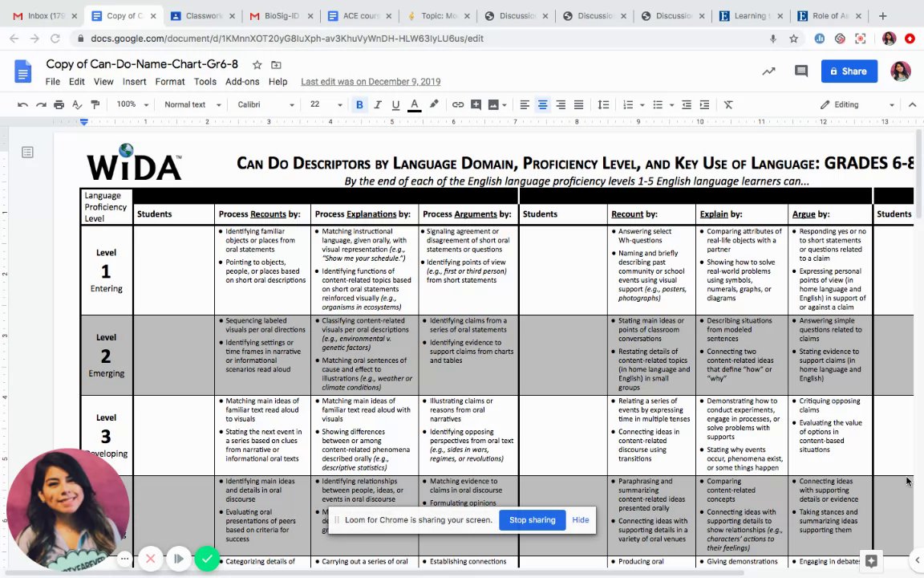
Task: Toggle Bold formatting
Action: pos(359,104)
